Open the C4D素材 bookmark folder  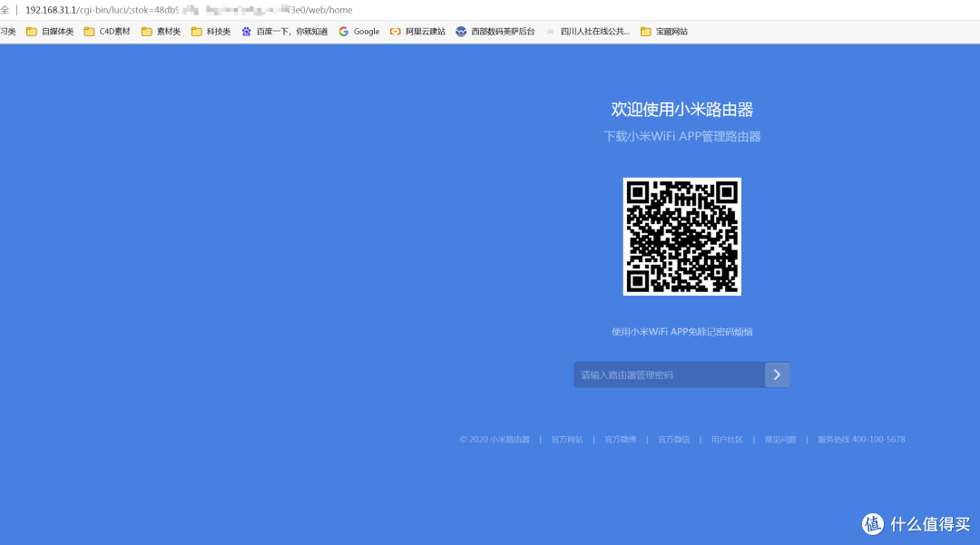coord(107,31)
